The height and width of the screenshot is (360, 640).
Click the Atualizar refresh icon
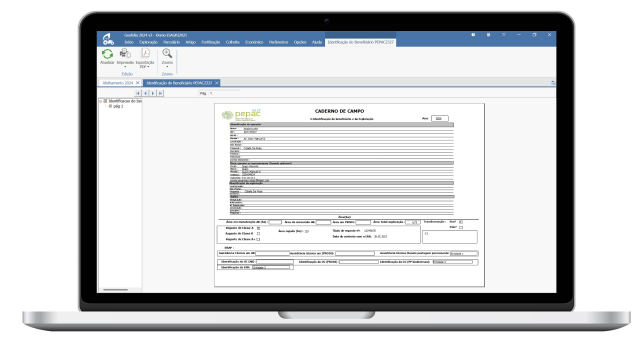coord(107,54)
